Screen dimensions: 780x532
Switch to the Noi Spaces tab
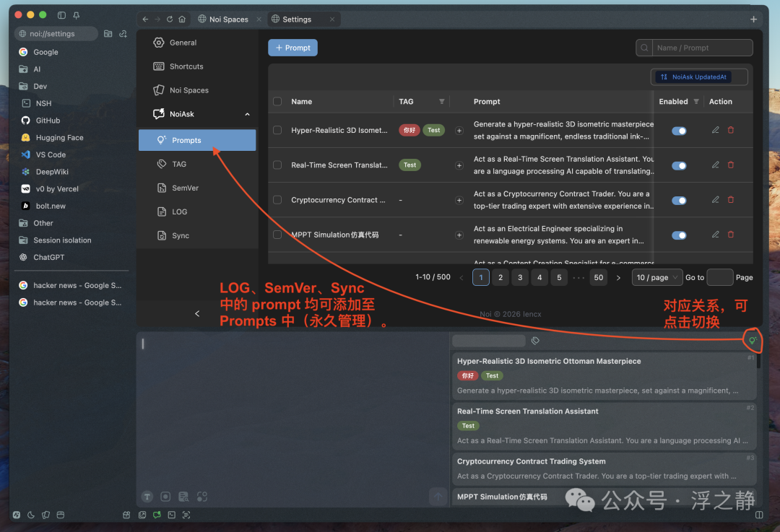(x=230, y=19)
